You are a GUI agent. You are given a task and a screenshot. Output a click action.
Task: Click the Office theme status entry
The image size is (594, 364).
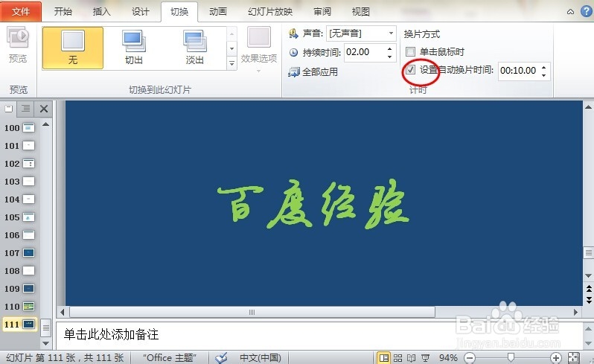point(169,357)
